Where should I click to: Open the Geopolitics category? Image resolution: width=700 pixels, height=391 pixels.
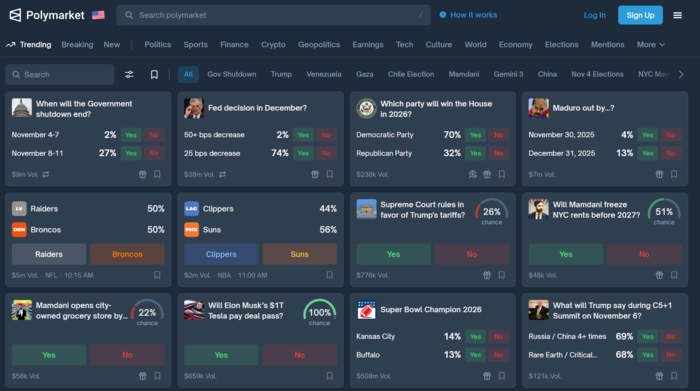pos(319,45)
